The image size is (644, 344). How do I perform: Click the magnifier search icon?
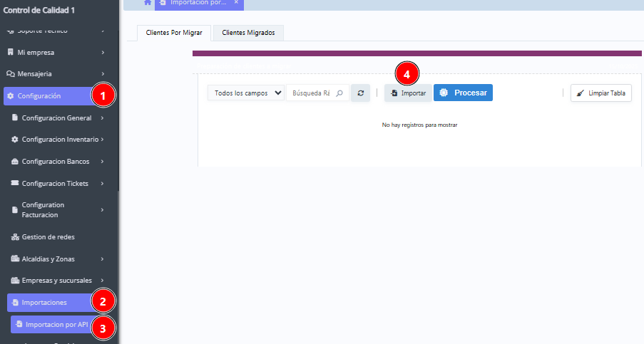339,93
